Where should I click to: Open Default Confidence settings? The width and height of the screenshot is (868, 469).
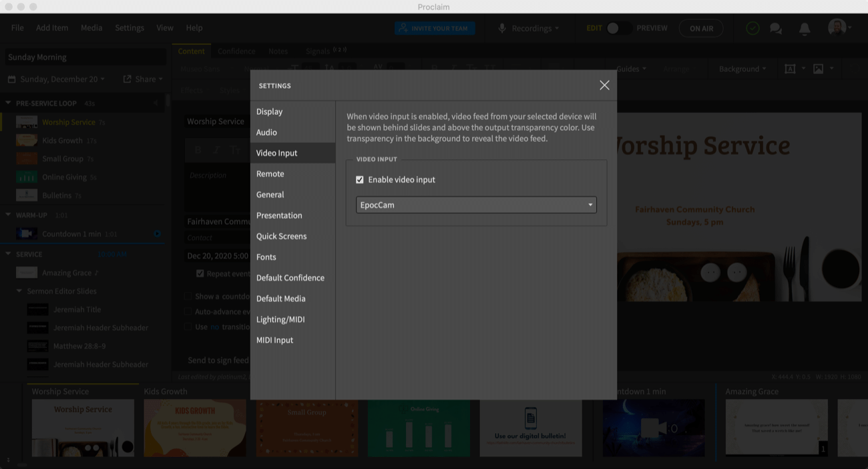pos(292,277)
